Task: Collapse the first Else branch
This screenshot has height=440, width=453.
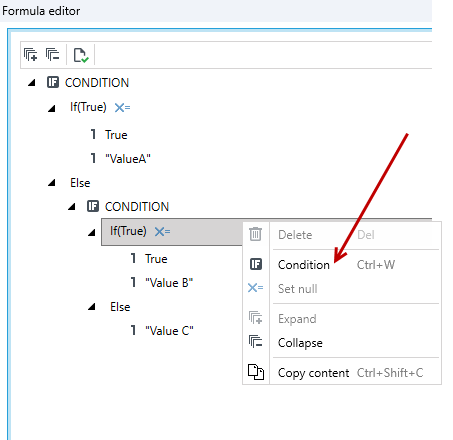Action: pos(52,183)
